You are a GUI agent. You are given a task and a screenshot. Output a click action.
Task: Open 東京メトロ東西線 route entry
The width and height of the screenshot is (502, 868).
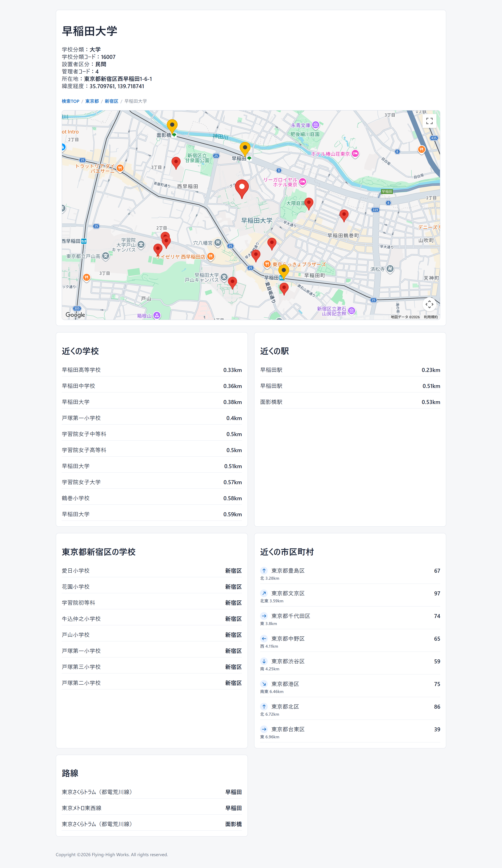152,808
